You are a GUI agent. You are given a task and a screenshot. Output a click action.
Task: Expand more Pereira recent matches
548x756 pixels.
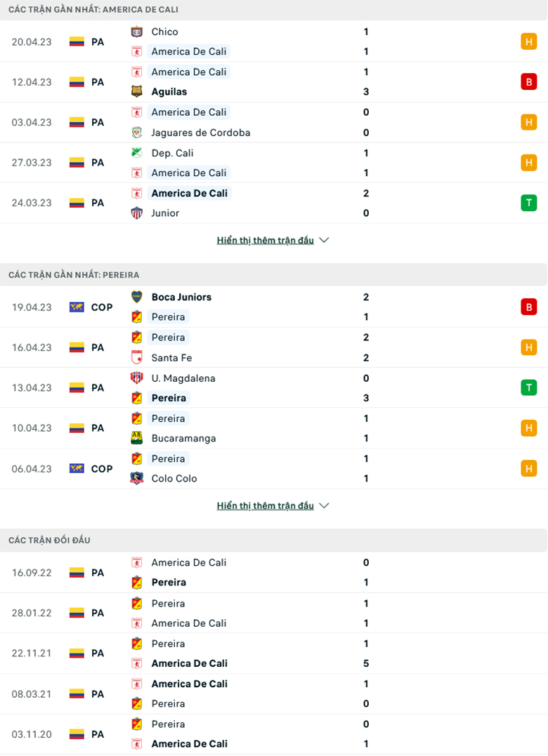[266, 505]
